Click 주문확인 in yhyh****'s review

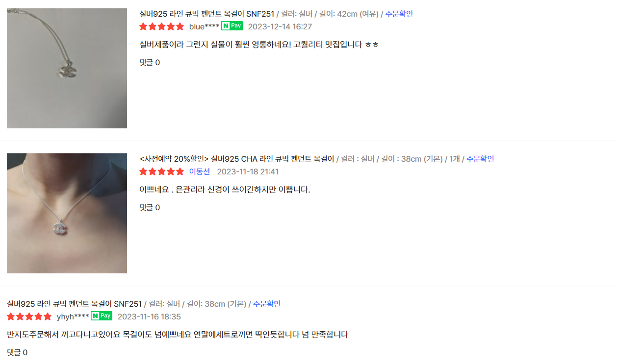266,304
